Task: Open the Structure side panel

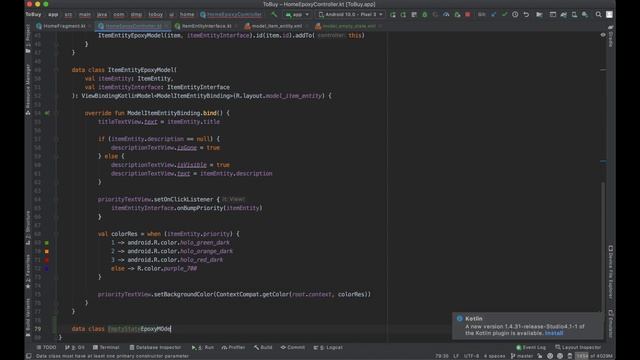Action: (x=28, y=227)
